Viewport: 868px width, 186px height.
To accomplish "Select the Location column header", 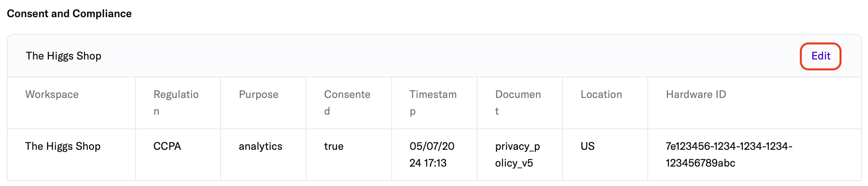I will point(601,95).
